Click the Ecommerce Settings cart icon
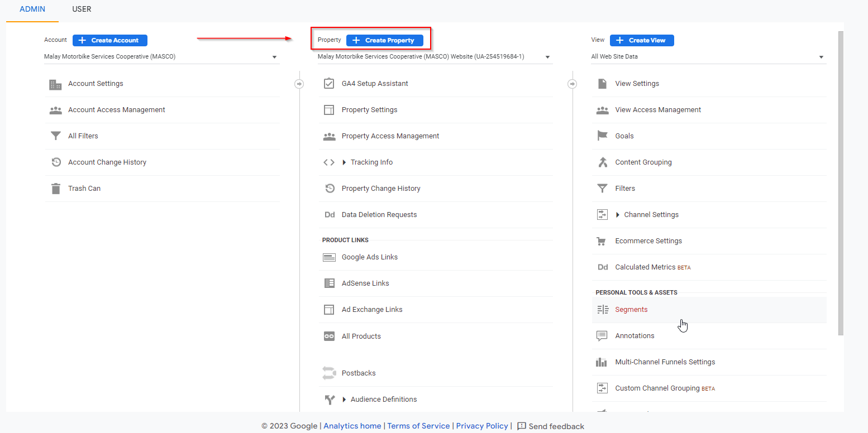Viewport: 868px width, 433px height. [x=602, y=241]
